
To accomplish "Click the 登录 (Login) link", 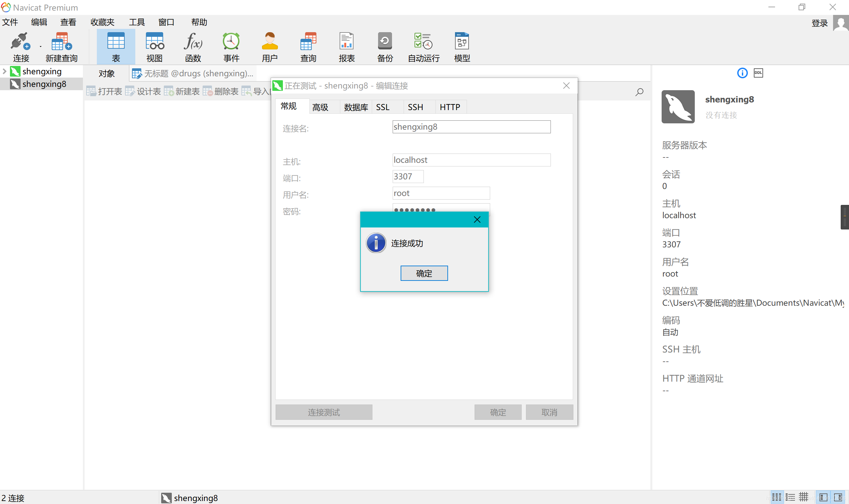I will point(819,24).
